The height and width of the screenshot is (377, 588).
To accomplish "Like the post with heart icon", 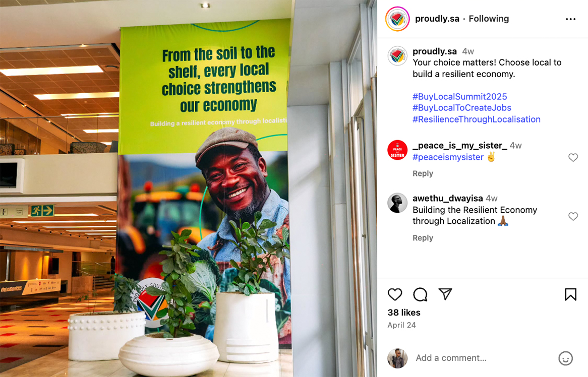I will point(394,294).
